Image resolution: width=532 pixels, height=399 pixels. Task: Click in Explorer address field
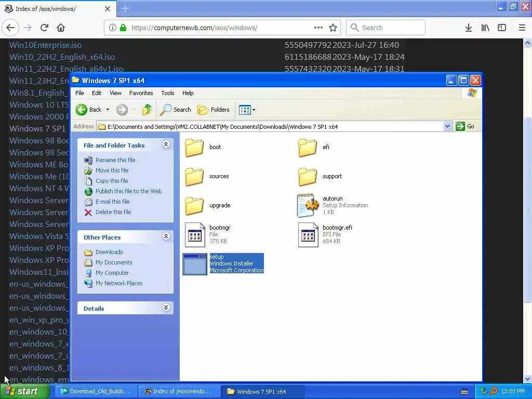pyautogui.click(x=270, y=127)
